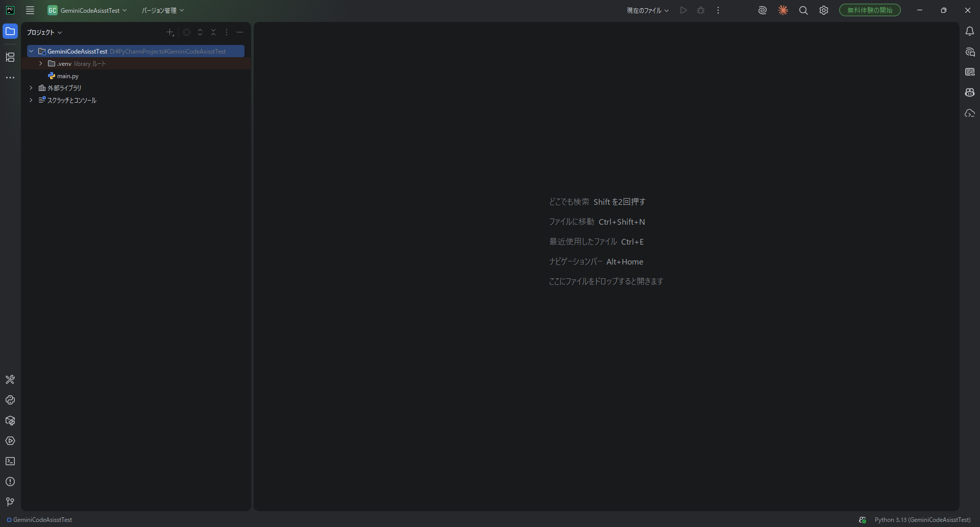Viewport: 980px width, 527px height.
Task: Open Python Packages tool window
Action: click(x=10, y=420)
